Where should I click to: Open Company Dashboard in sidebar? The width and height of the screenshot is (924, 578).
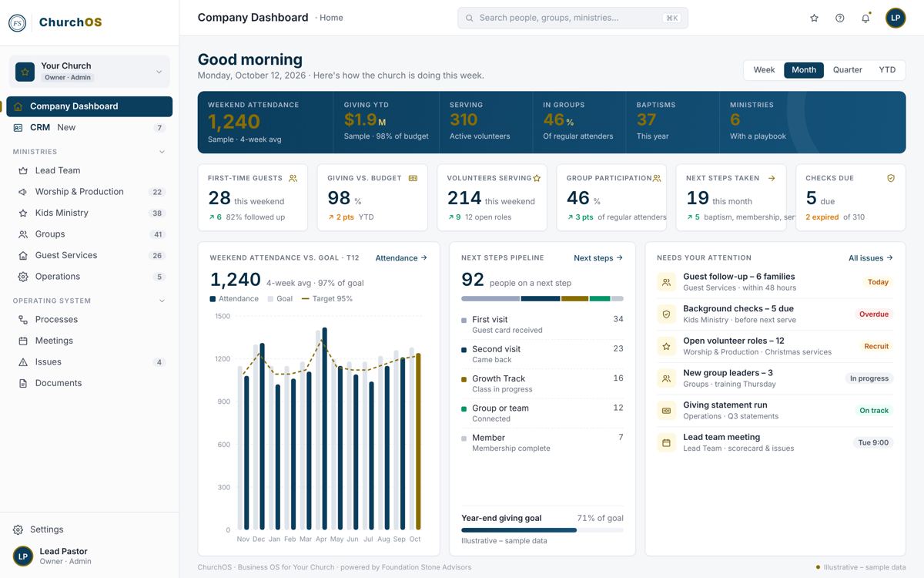tap(89, 106)
